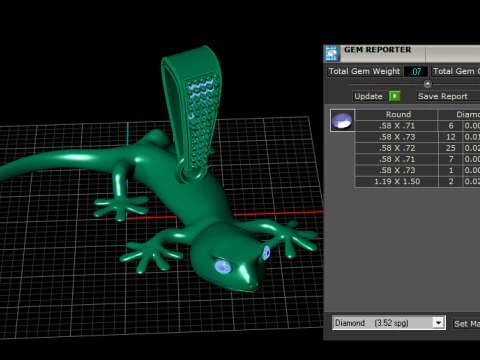This screenshot has width=480, height=360.
Task: Click the Diamond column header
Action: 459,115
